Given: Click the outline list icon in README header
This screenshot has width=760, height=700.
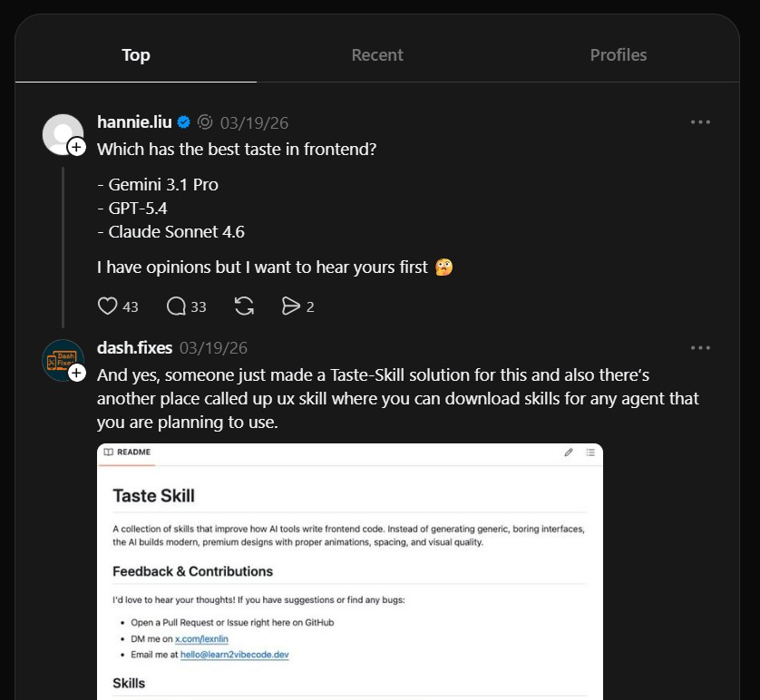Looking at the screenshot, I should pos(590,452).
